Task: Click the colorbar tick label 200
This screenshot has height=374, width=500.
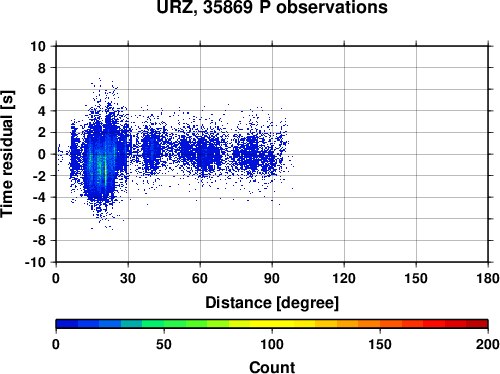Action: pyautogui.click(x=488, y=344)
